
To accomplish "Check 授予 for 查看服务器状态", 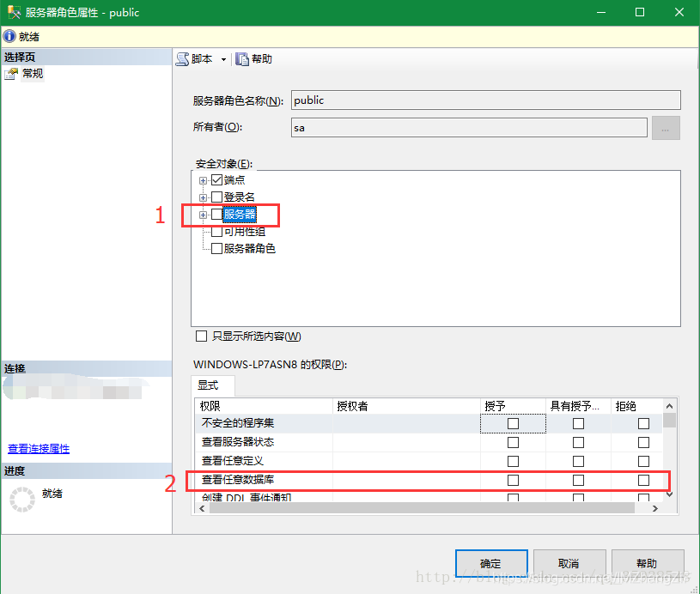I will point(513,442).
